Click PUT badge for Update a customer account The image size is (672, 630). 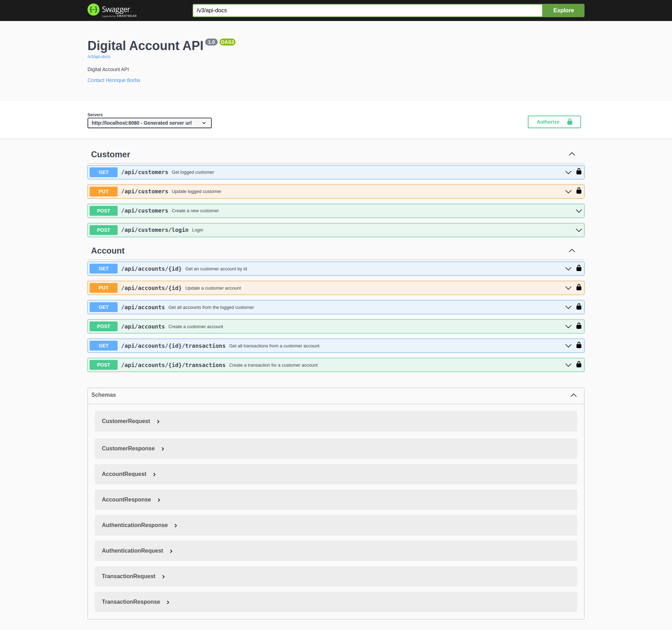pyautogui.click(x=104, y=288)
